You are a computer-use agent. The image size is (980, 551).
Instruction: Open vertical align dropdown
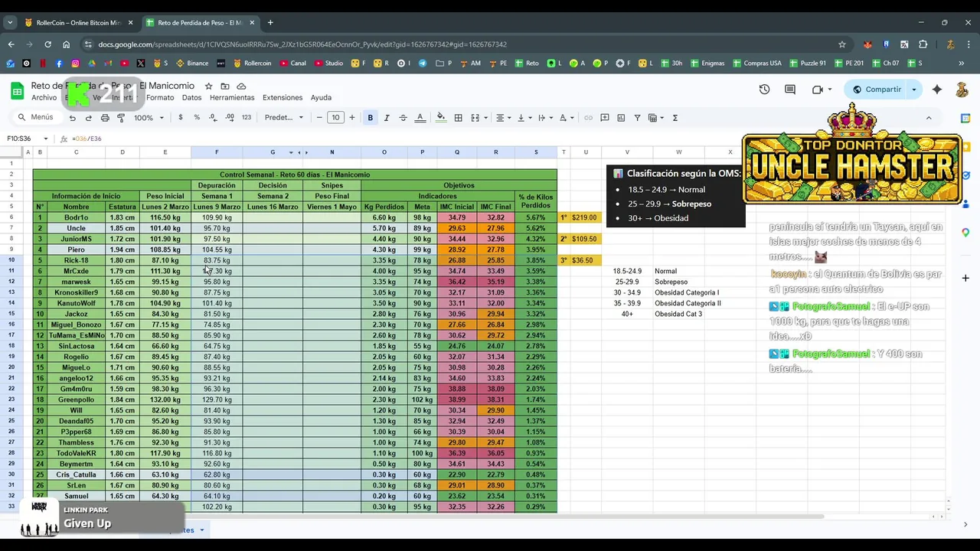pyautogui.click(x=524, y=118)
